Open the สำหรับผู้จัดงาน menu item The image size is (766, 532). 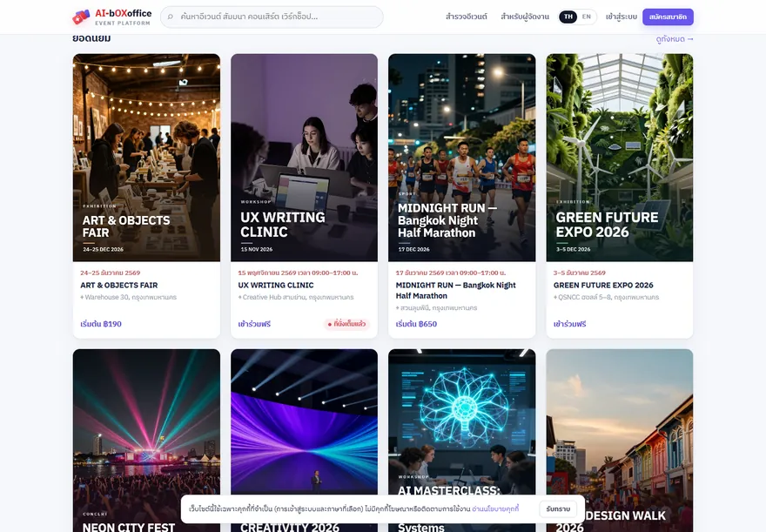[525, 17]
